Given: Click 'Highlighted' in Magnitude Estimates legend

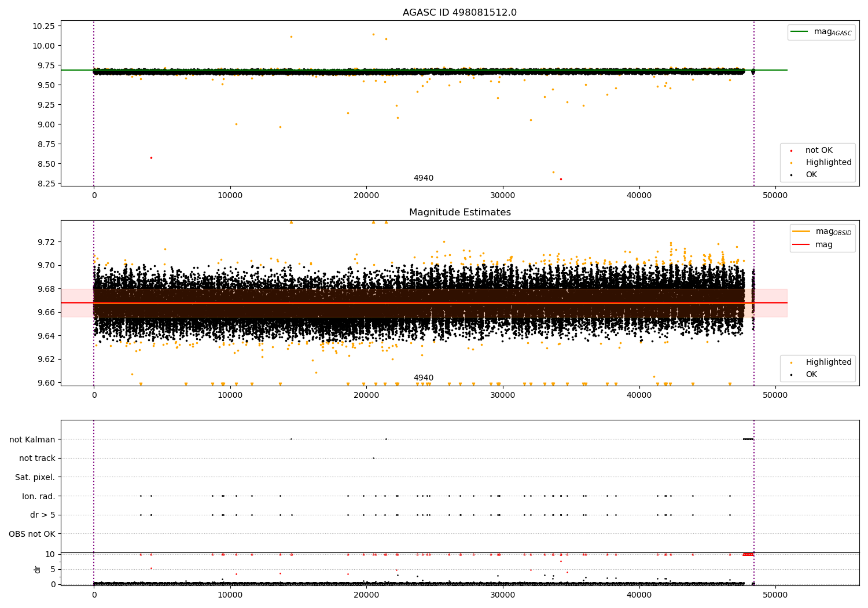Looking at the screenshot, I should [x=828, y=362].
